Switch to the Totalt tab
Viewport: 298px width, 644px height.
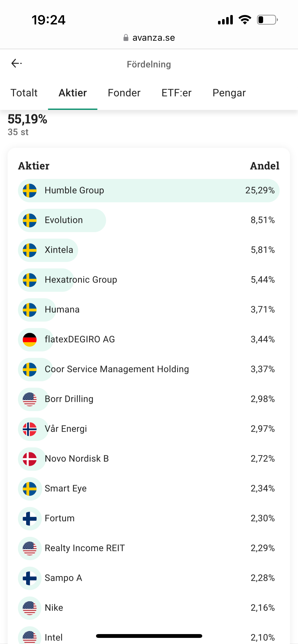coord(24,93)
